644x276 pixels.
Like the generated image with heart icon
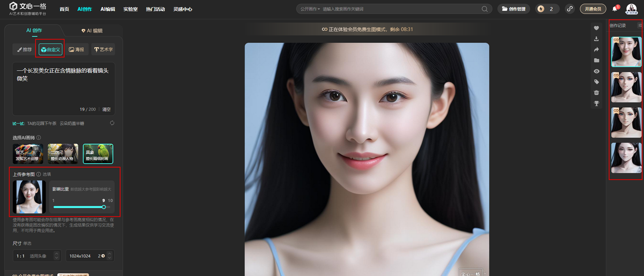pyautogui.click(x=596, y=28)
